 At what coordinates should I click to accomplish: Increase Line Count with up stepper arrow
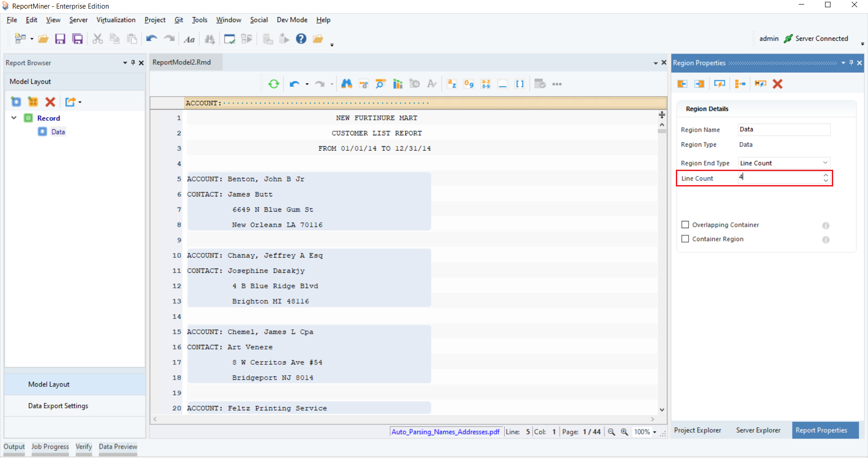tap(826, 175)
